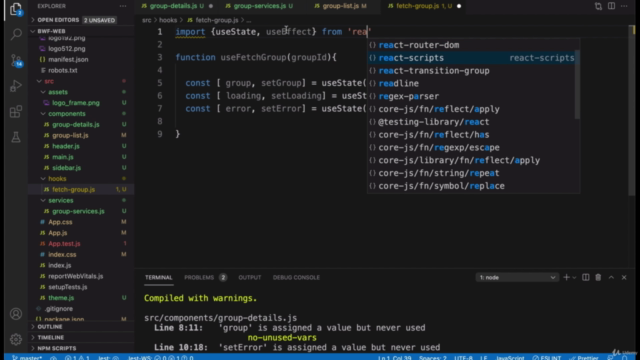Viewport: 640px width, 360px height.
Task: Open the Output panel tab
Action: [x=249, y=278]
